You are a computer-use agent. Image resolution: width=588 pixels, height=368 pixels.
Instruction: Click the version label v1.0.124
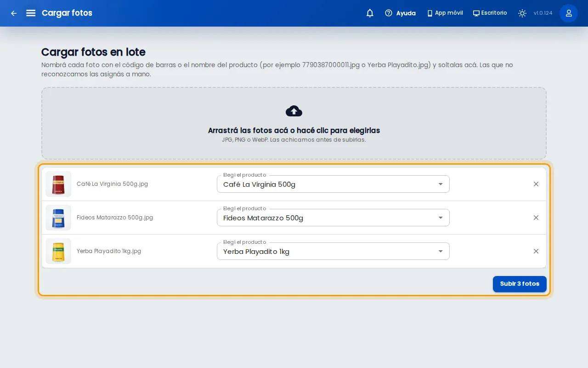(x=543, y=13)
